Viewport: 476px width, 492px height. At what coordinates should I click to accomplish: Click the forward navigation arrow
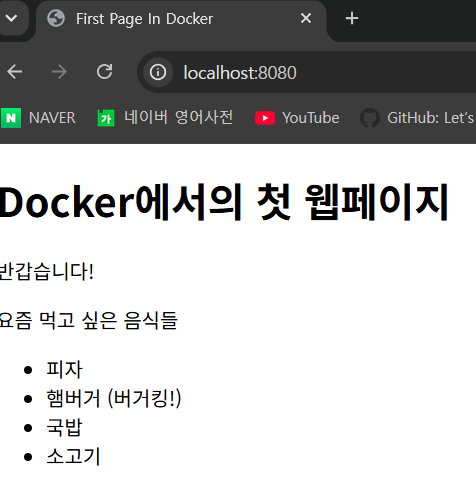click(59, 72)
